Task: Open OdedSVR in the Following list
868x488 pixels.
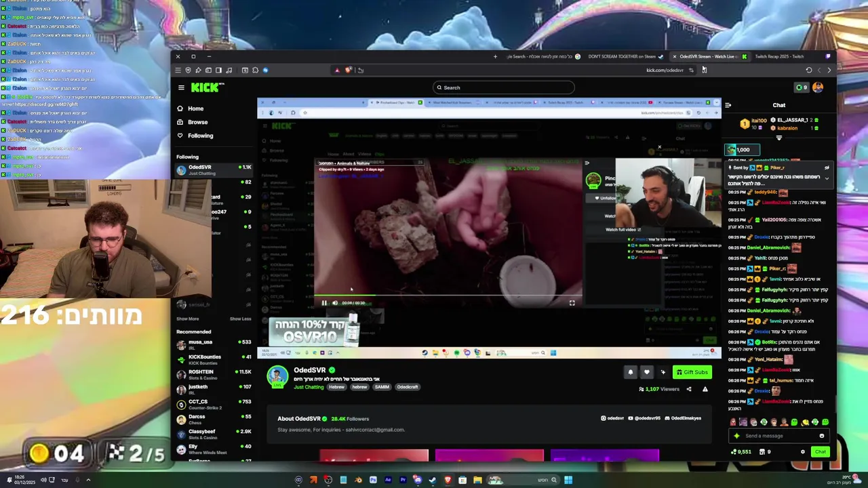Action: 214,169
